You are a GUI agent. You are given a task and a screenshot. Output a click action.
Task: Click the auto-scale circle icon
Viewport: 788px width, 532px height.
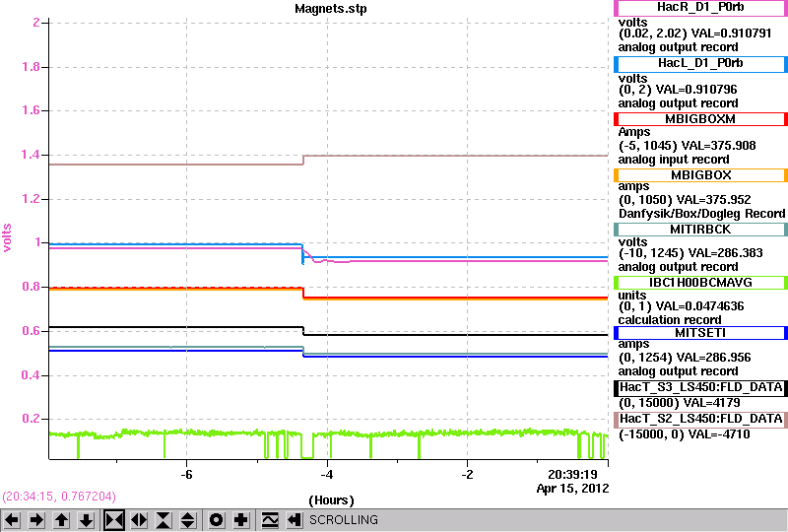(217, 520)
